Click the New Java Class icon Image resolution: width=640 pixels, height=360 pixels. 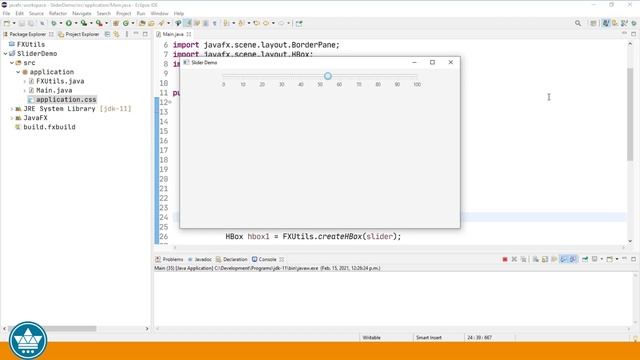(x=126, y=23)
